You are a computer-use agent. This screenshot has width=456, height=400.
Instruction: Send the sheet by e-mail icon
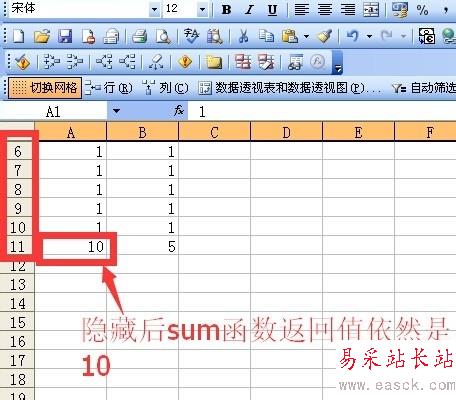click(111, 36)
